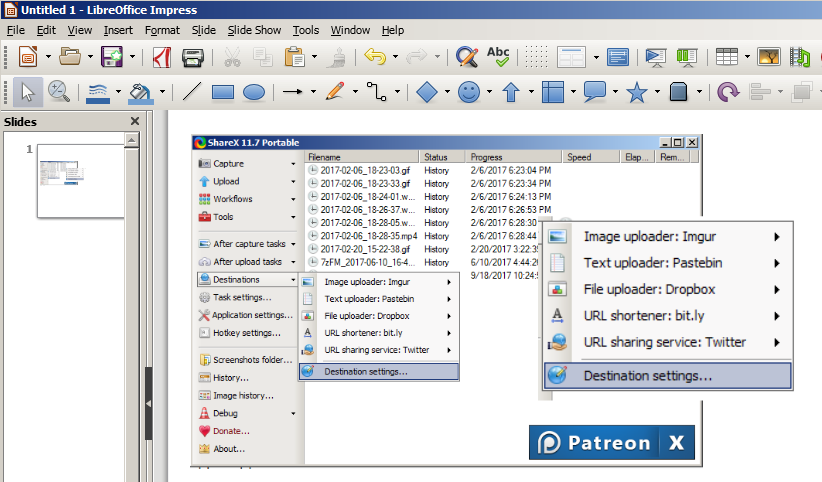This screenshot has height=482, width=822.
Task: Open the Help menu
Action: [393, 30]
